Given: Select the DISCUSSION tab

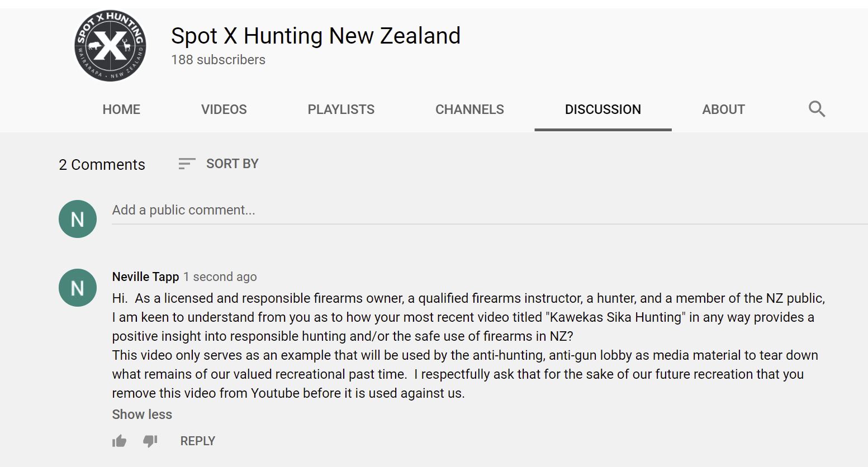Looking at the screenshot, I should (x=603, y=109).
